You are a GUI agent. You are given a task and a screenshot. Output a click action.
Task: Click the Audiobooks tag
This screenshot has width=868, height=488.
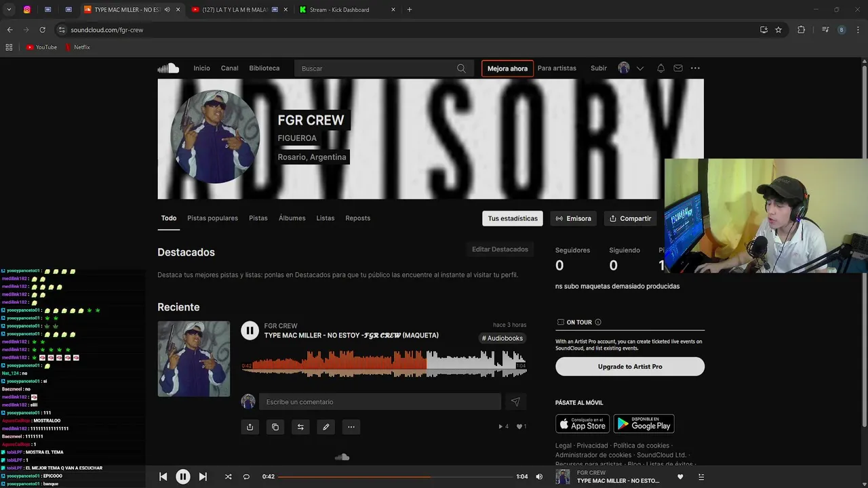coord(502,338)
